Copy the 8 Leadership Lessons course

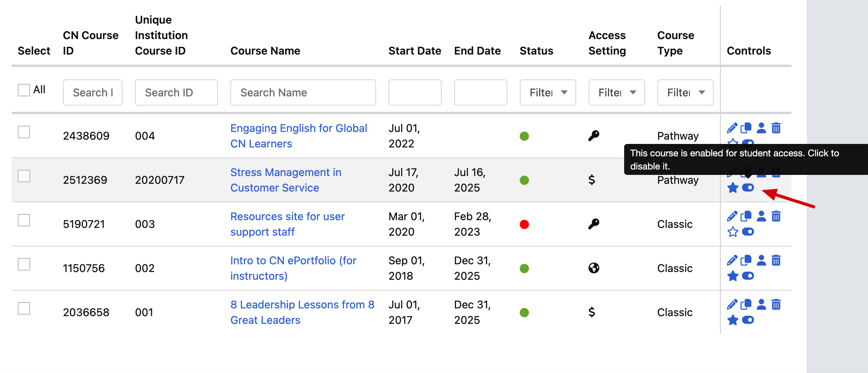coord(746,305)
